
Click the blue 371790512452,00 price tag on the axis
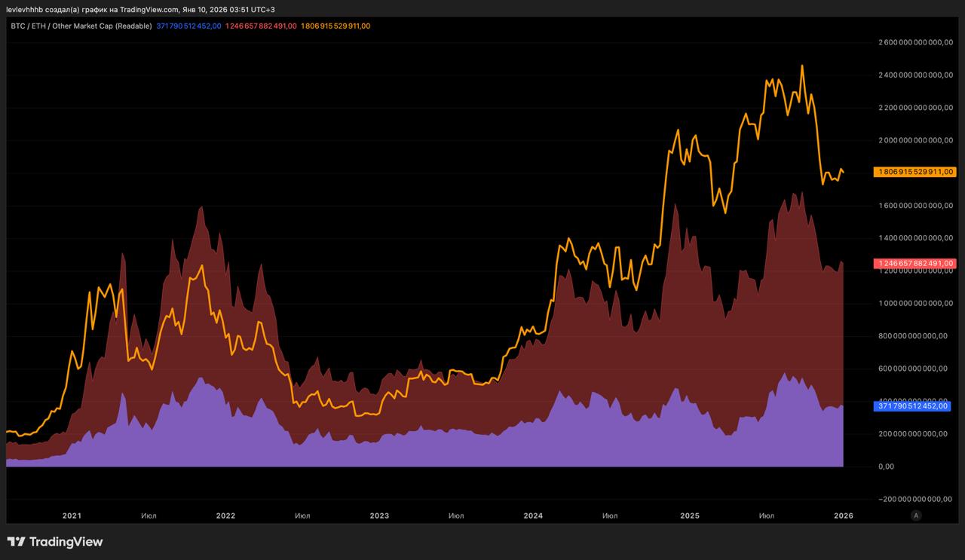tap(912, 406)
